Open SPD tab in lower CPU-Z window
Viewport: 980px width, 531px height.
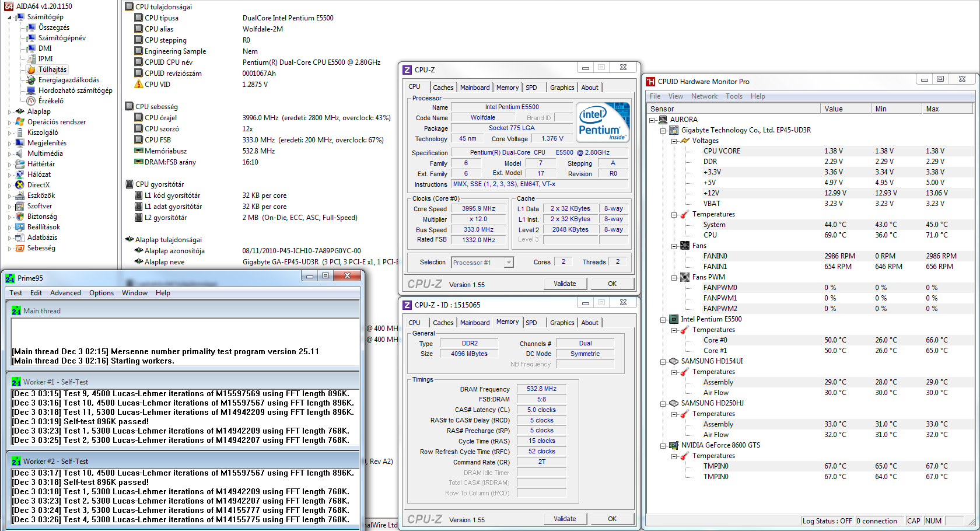[x=531, y=323]
